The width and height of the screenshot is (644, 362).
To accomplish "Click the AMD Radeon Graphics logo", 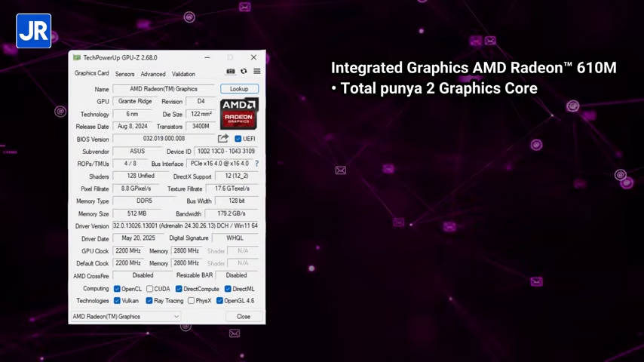I will click(238, 113).
